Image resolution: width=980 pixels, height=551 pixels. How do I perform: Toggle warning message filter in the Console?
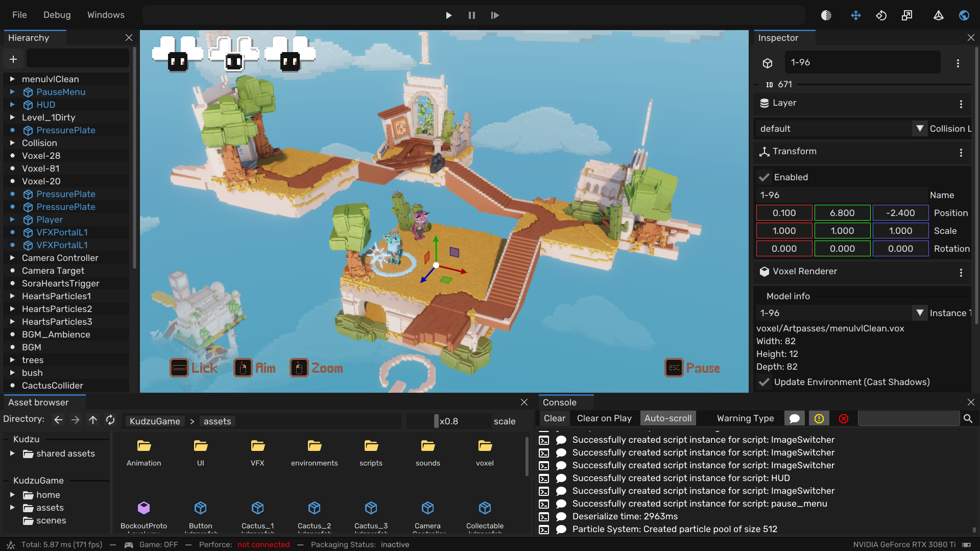[x=819, y=418]
